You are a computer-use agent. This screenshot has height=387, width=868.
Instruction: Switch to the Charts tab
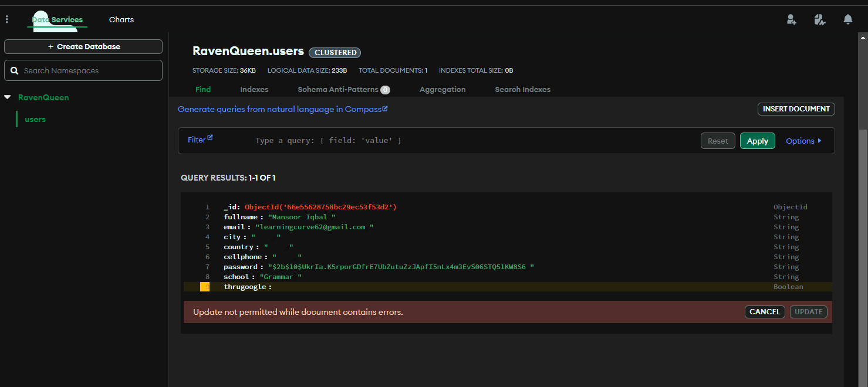[x=121, y=19]
